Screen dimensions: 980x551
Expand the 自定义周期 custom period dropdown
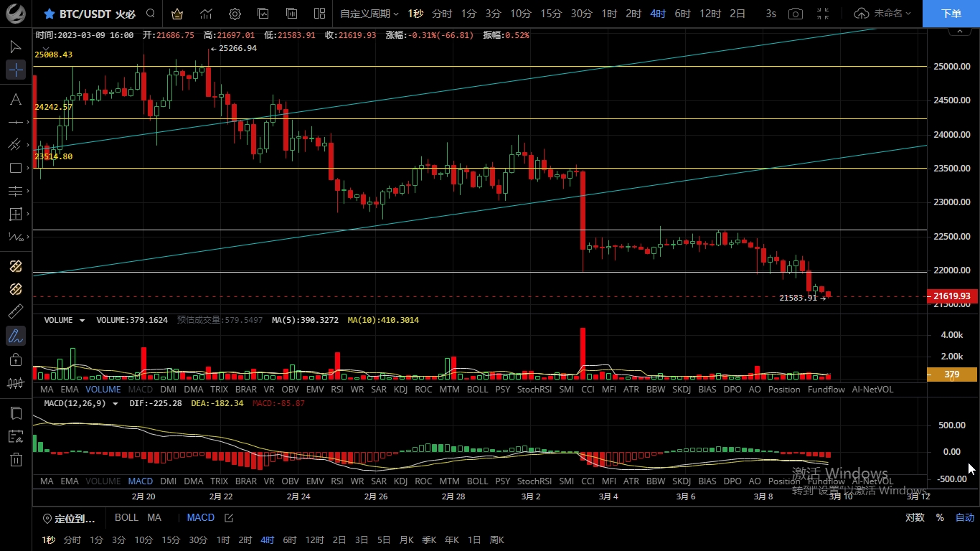(x=369, y=14)
